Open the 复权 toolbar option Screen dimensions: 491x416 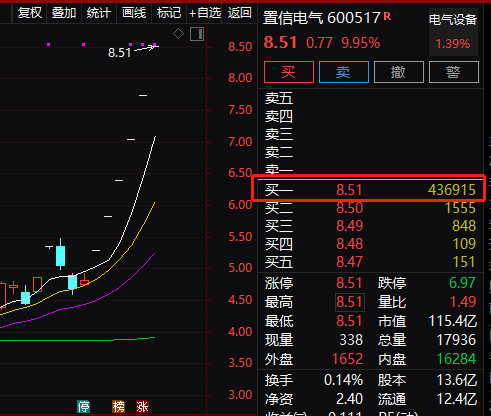coord(30,13)
